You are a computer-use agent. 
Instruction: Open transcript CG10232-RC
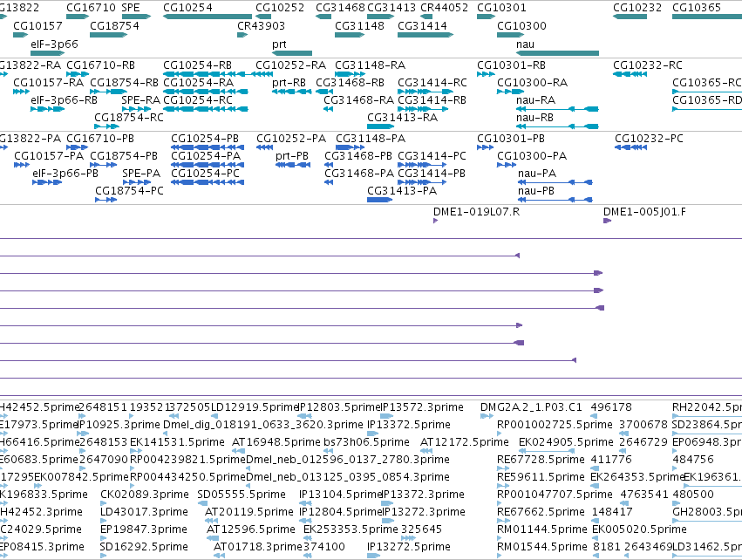click(x=647, y=65)
